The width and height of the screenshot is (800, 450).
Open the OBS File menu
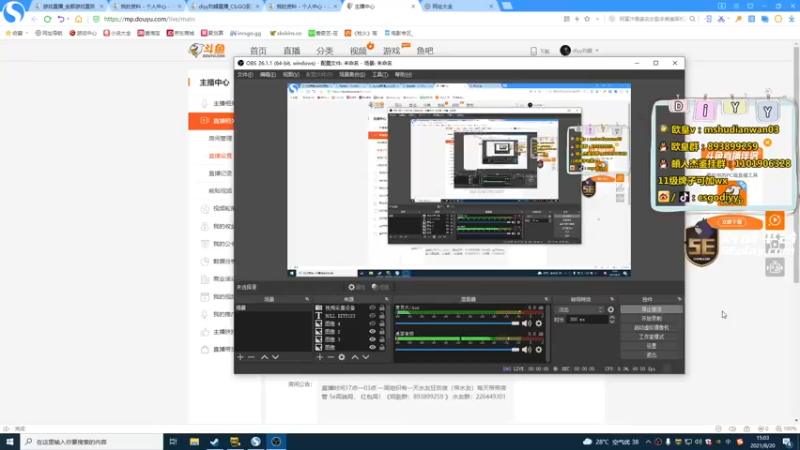[245, 74]
